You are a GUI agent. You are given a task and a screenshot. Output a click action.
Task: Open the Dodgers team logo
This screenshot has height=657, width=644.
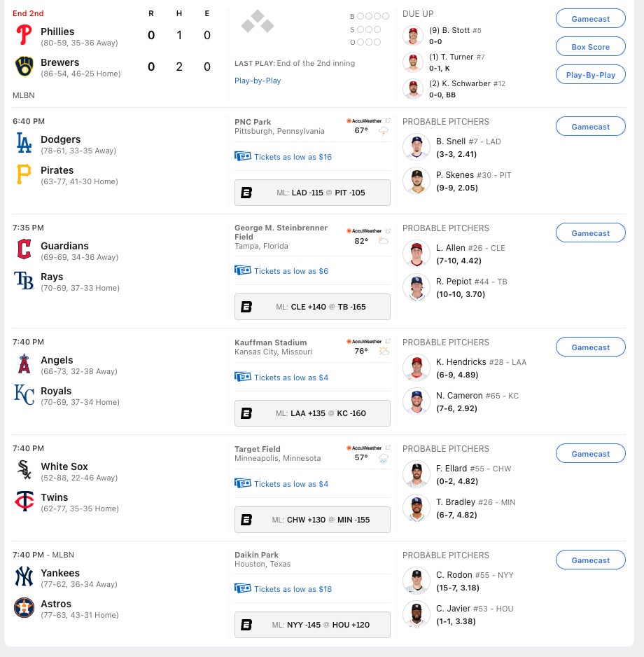pos(24,143)
